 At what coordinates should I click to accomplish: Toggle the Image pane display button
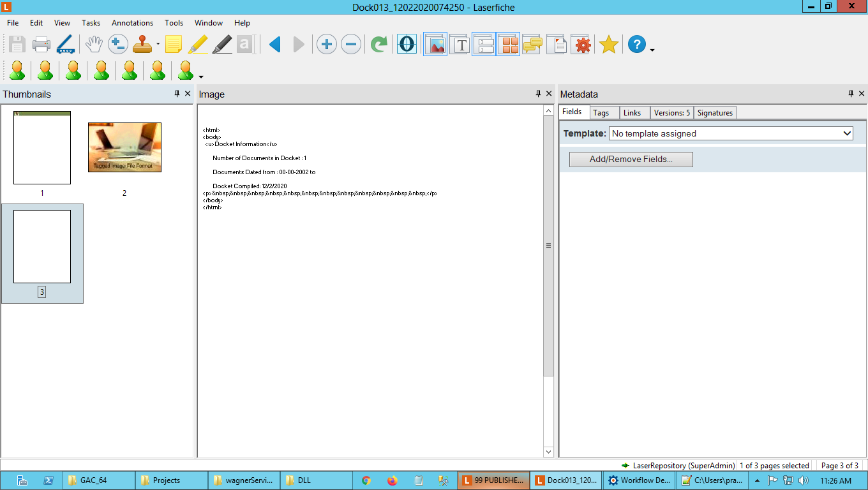pyautogui.click(x=436, y=45)
